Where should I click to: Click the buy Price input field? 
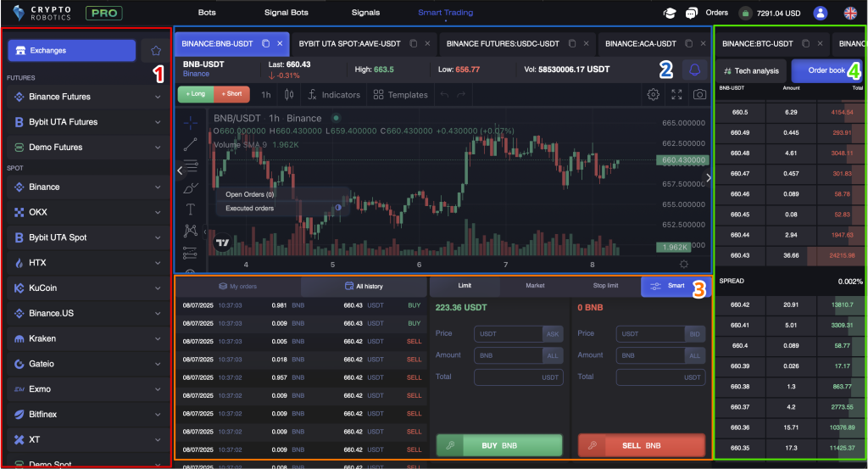[509, 334]
